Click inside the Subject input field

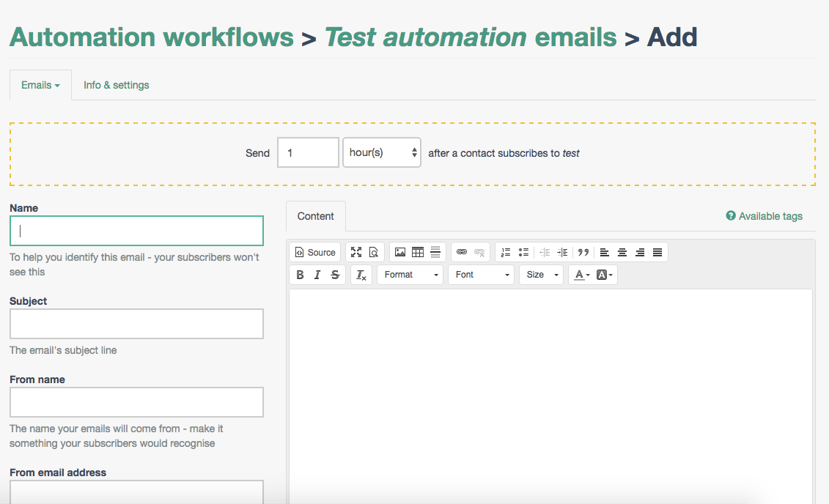pyautogui.click(x=136, y=324)
